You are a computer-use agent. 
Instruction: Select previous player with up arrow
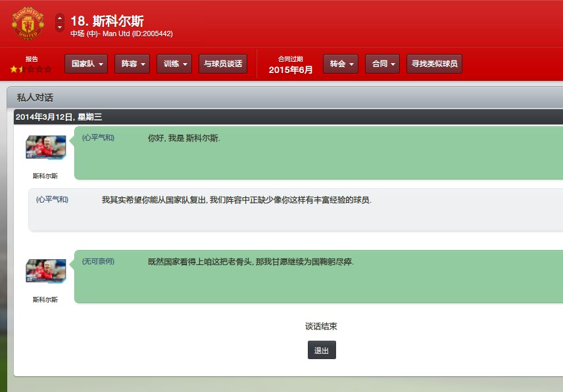point(60,18)
